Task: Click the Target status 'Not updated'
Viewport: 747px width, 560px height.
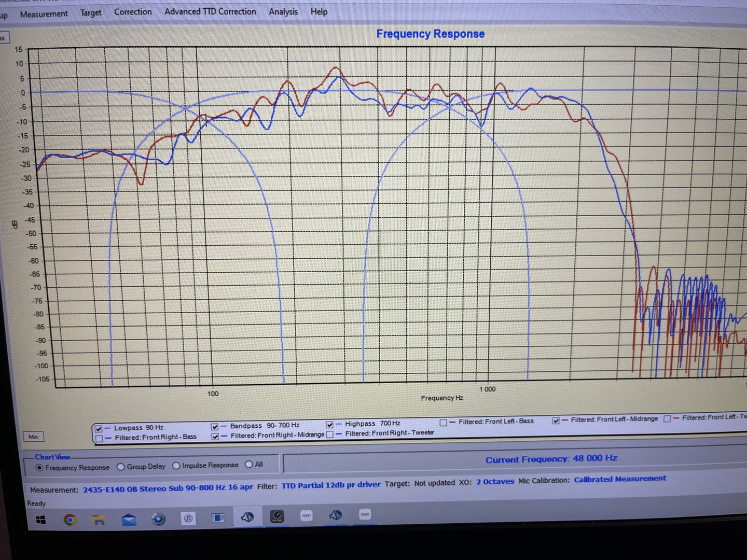Action: tap(435, 483)
